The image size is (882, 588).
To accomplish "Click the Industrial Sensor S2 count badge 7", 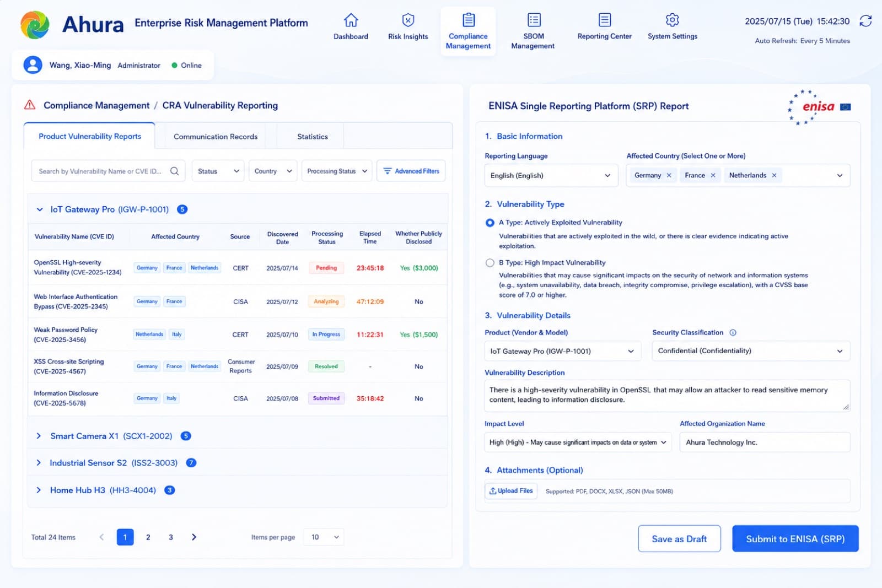I will (x=191, y=463).
